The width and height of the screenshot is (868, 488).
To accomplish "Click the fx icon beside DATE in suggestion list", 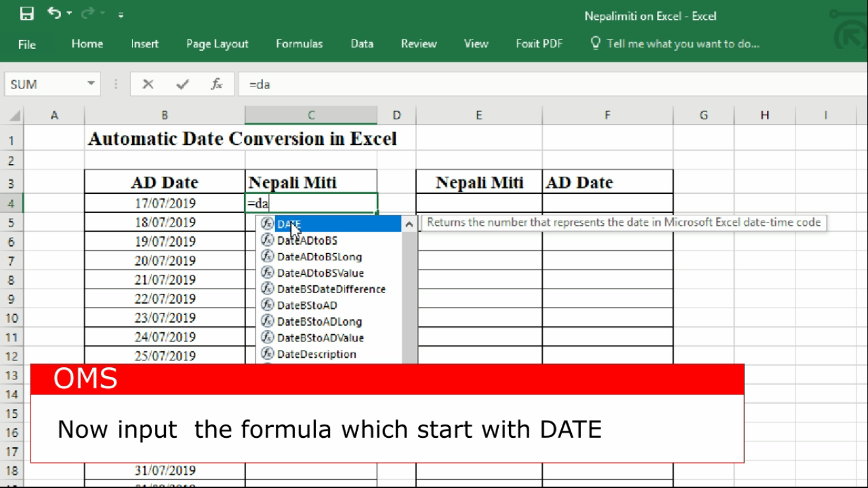I will click(268, 224).
